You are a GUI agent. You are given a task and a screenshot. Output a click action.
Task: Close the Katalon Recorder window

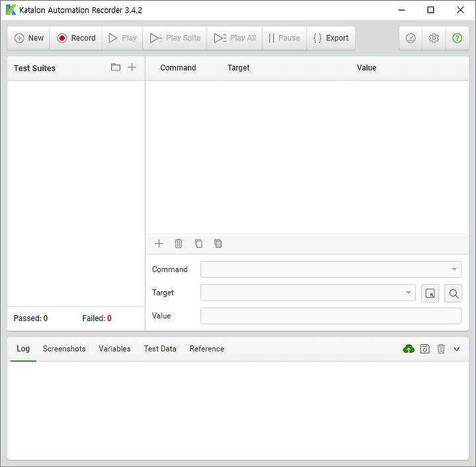460,10
